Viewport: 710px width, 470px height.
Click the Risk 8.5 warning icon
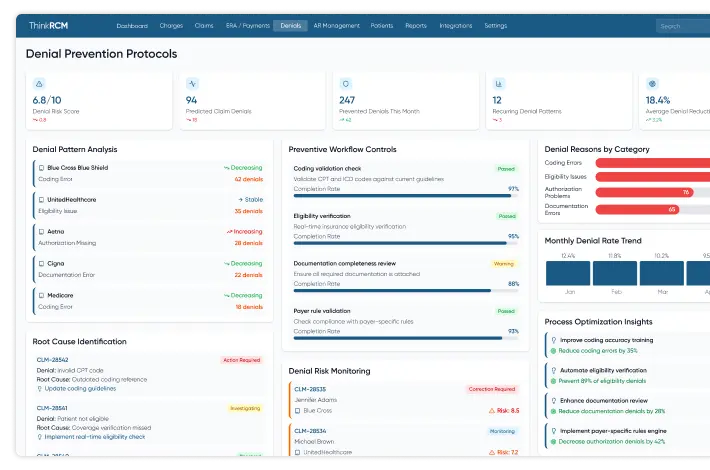tap(492, 411)
